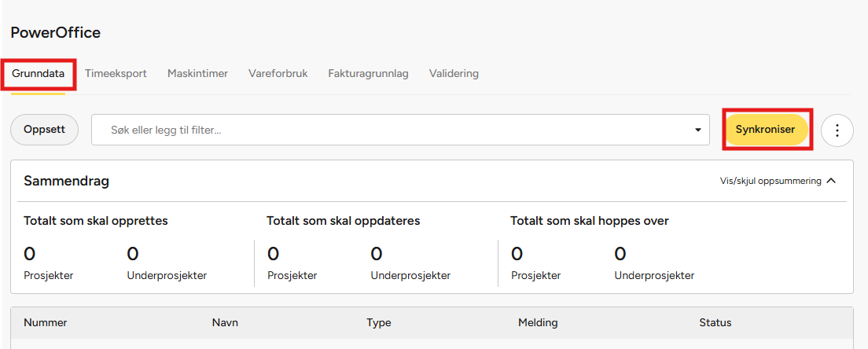Click the Navn column header

tap(225, 323)
